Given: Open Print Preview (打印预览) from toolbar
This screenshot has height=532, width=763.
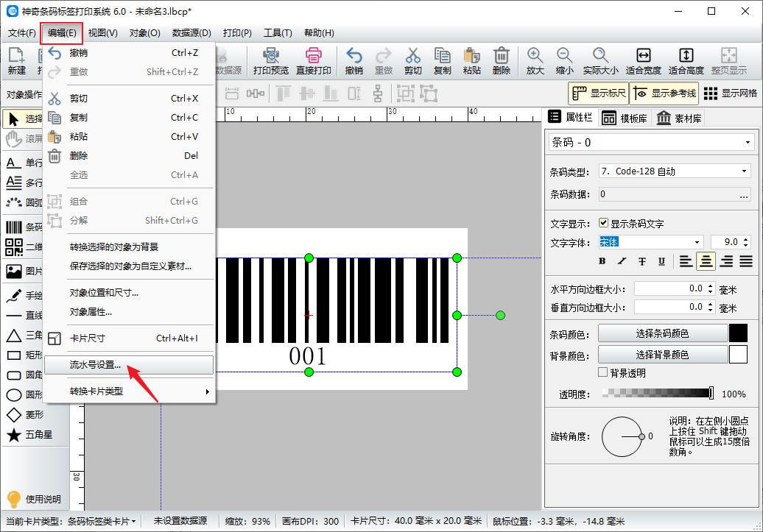Looking at the screenshot, I should click(x=271, y=61).
